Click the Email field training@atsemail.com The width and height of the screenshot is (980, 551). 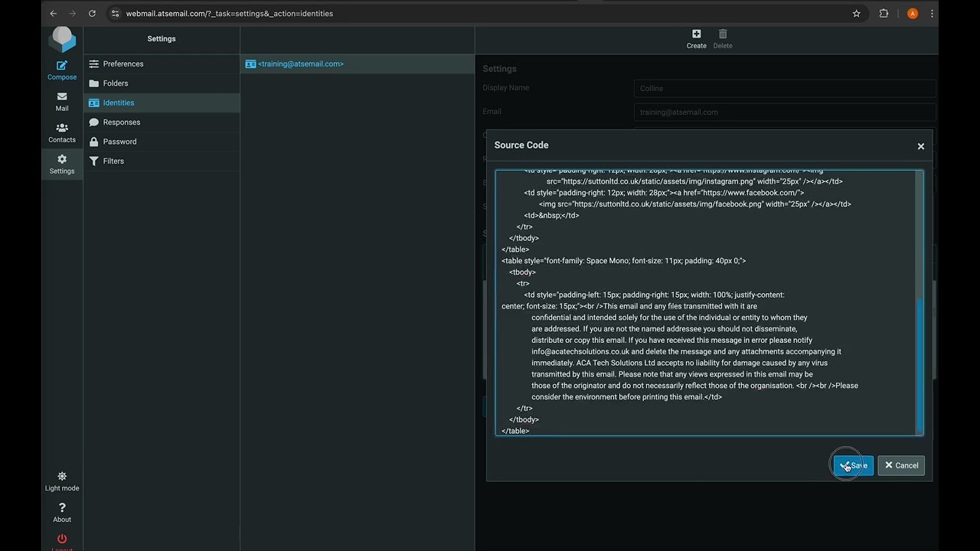click(x=785, y=112)
